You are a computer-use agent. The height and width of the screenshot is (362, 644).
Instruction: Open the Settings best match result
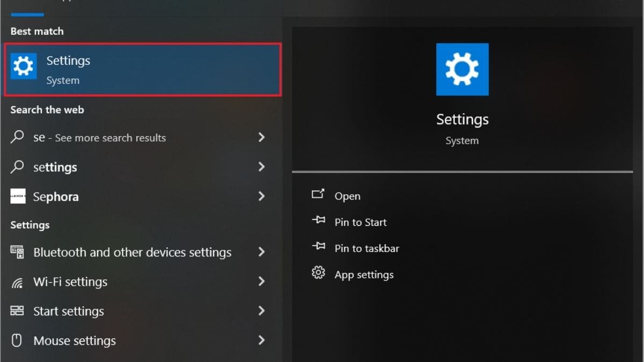click(x=143, y=70)
